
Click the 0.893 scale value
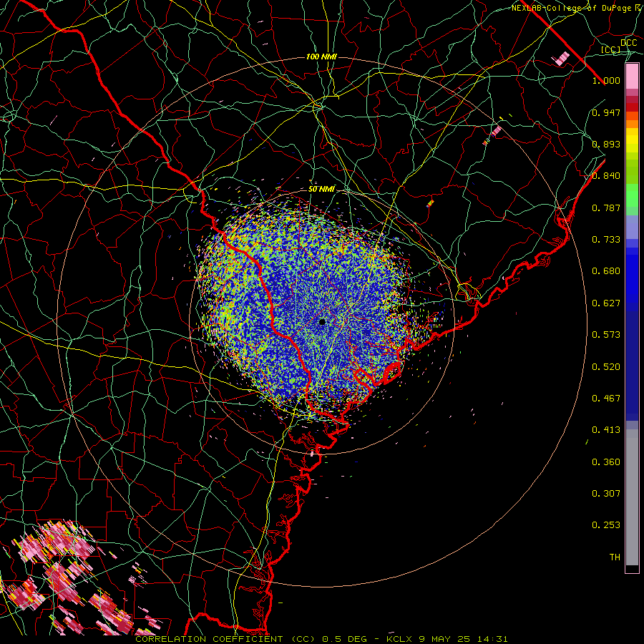point(606,144)
